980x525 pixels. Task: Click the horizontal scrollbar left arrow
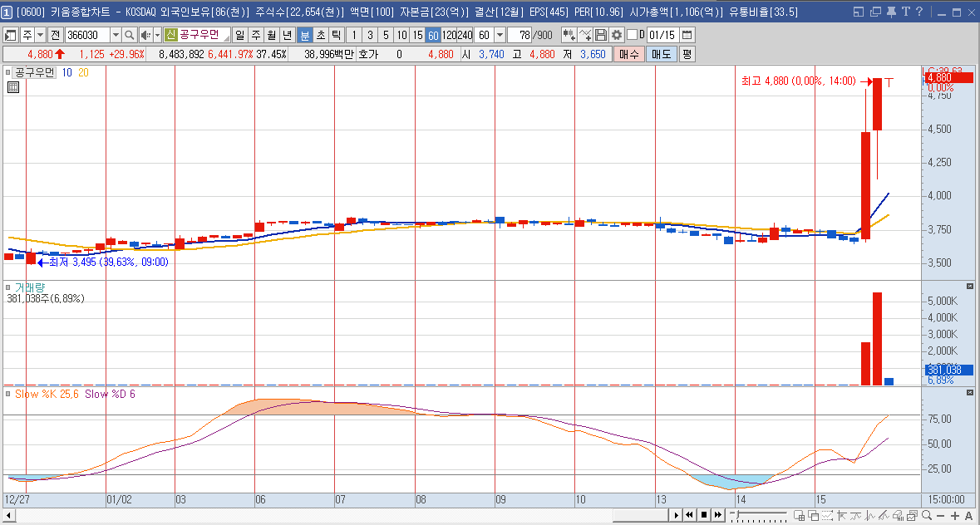pyautogui.click(x=9, y=516)
